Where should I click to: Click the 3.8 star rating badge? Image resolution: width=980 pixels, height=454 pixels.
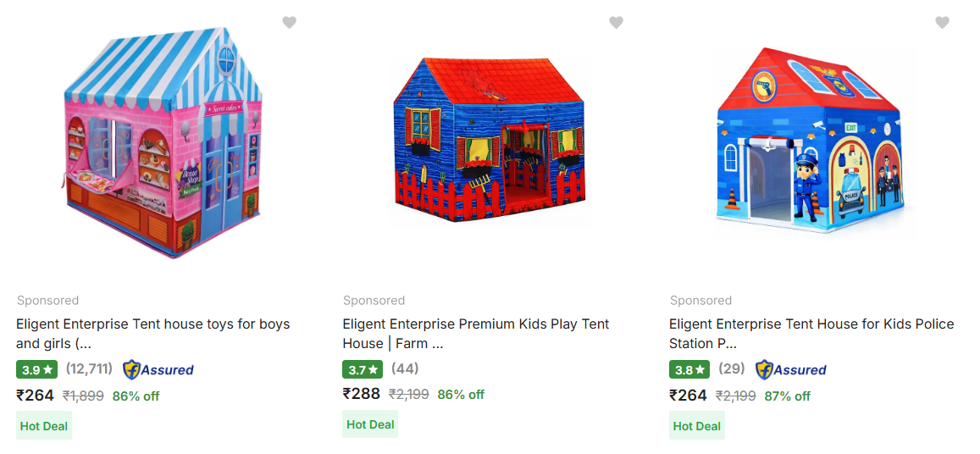[689, 369]
